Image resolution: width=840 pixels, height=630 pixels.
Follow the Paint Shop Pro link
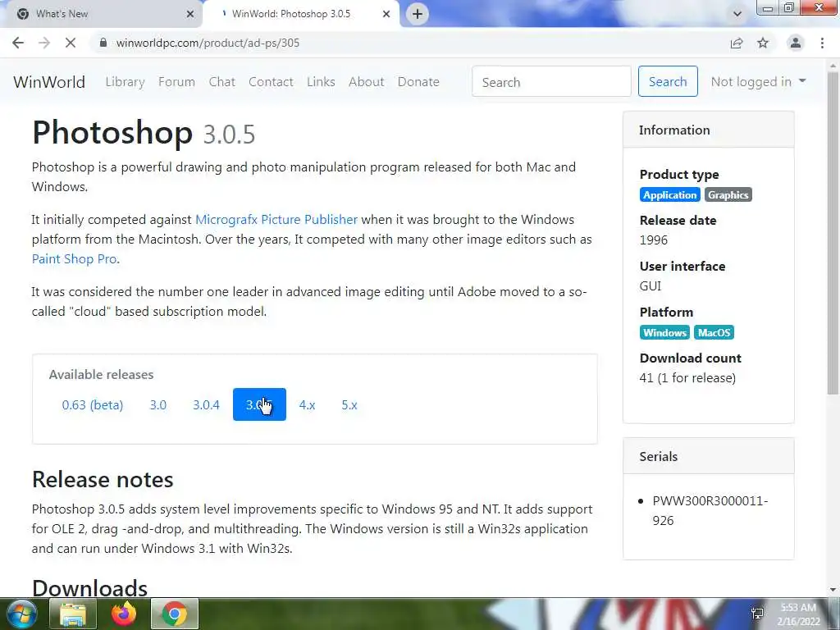75,258
